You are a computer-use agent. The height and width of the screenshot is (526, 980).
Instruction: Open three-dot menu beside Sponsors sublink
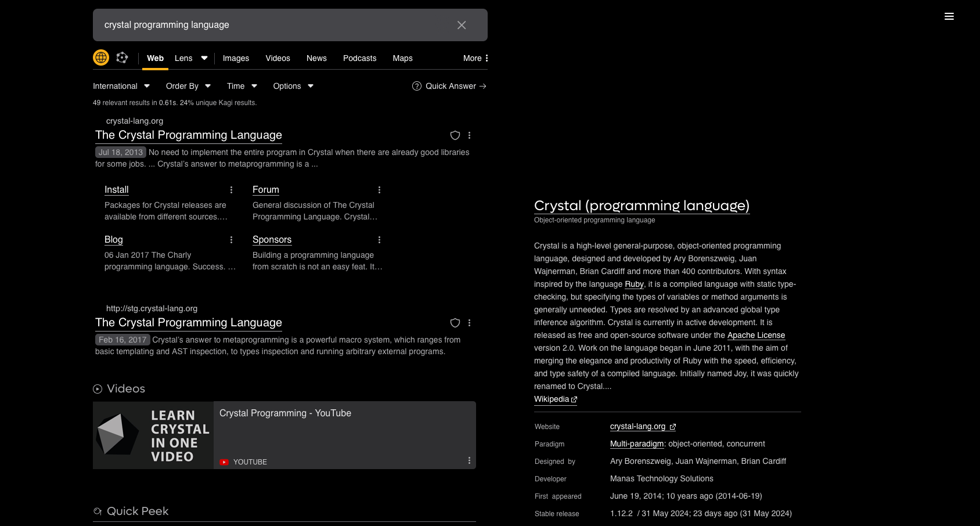[379, 240]
